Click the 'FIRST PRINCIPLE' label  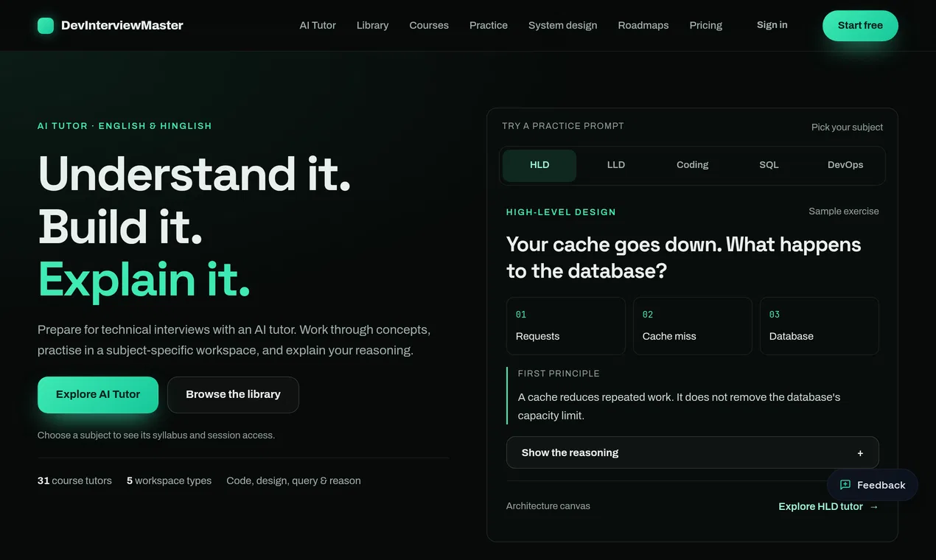[559, 374]
